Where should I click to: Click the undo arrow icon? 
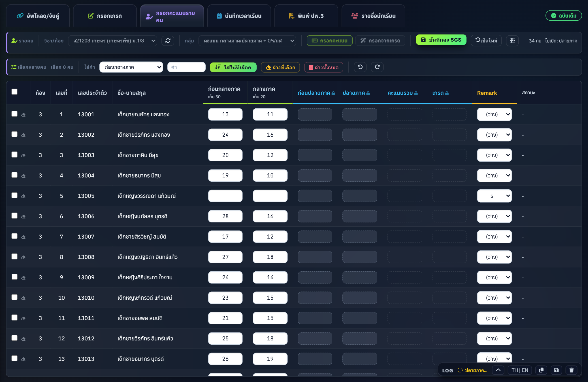pyautogui.click(x=360, y=67)
